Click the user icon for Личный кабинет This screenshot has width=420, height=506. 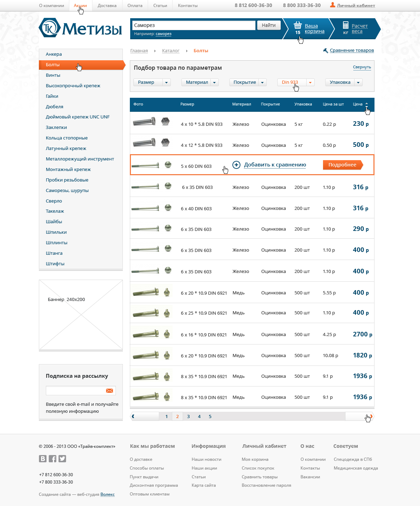(332, 5)
